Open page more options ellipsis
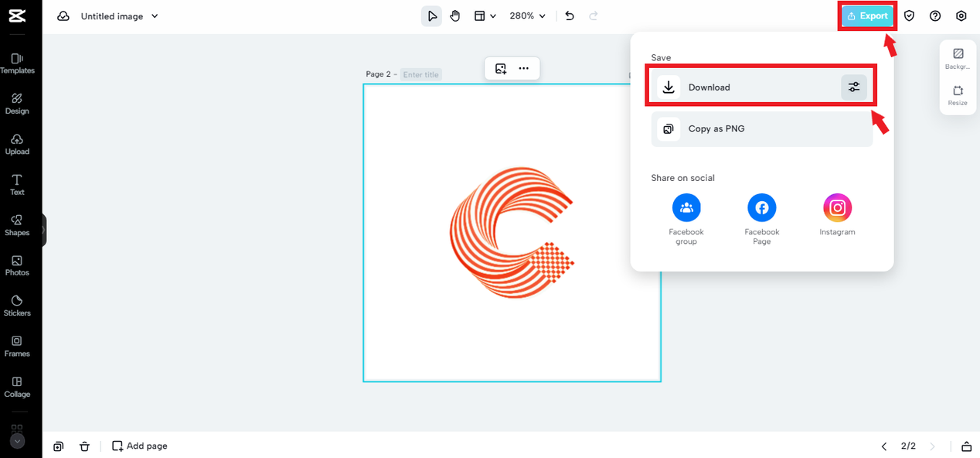Image resolution: width=980 pixels, height=458 pixels. (523, 69)
